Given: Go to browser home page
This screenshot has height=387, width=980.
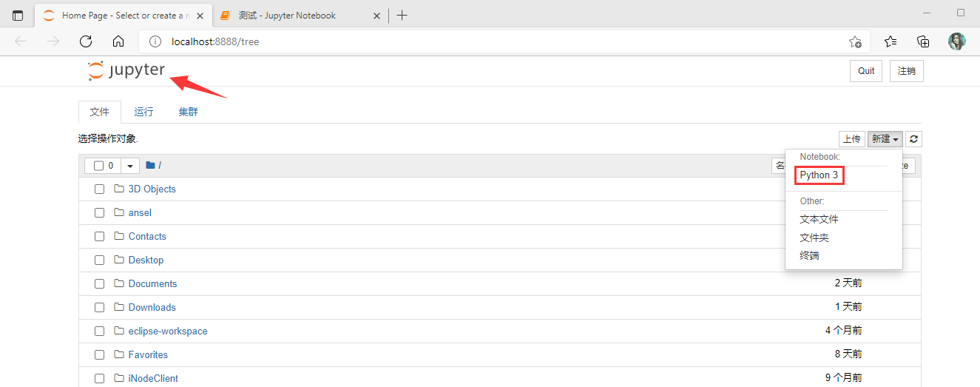Looking at the screenshot, I should (118, 41).
